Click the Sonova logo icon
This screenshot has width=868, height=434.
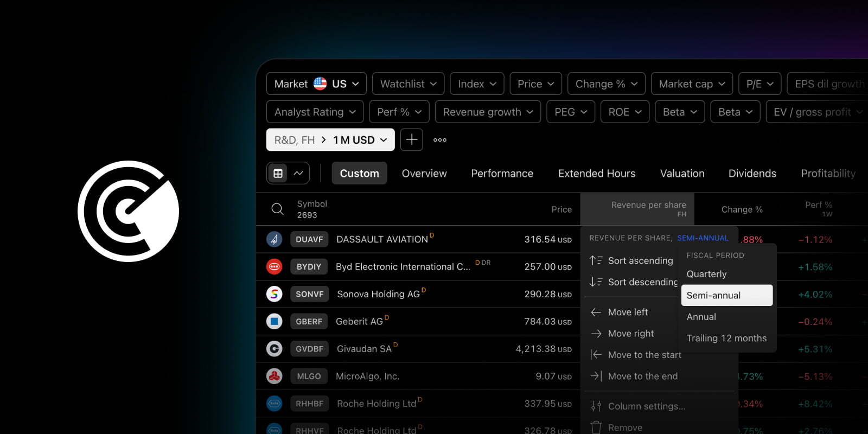tap(275, 294)
